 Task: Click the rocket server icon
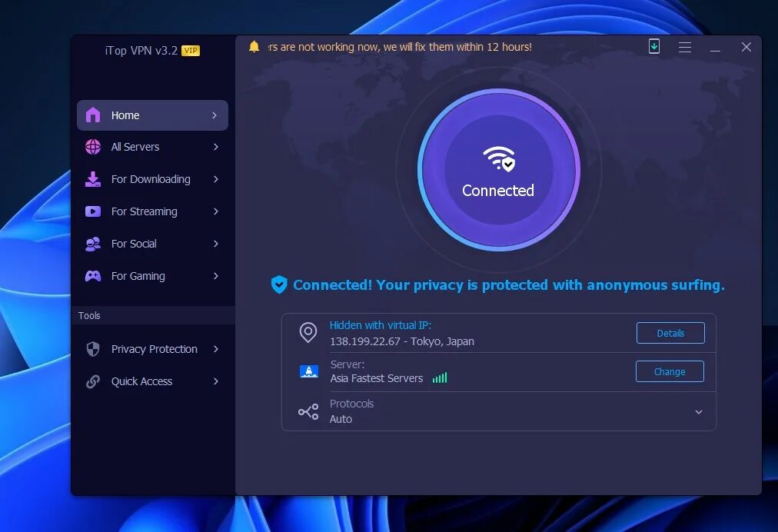point(308,371)
